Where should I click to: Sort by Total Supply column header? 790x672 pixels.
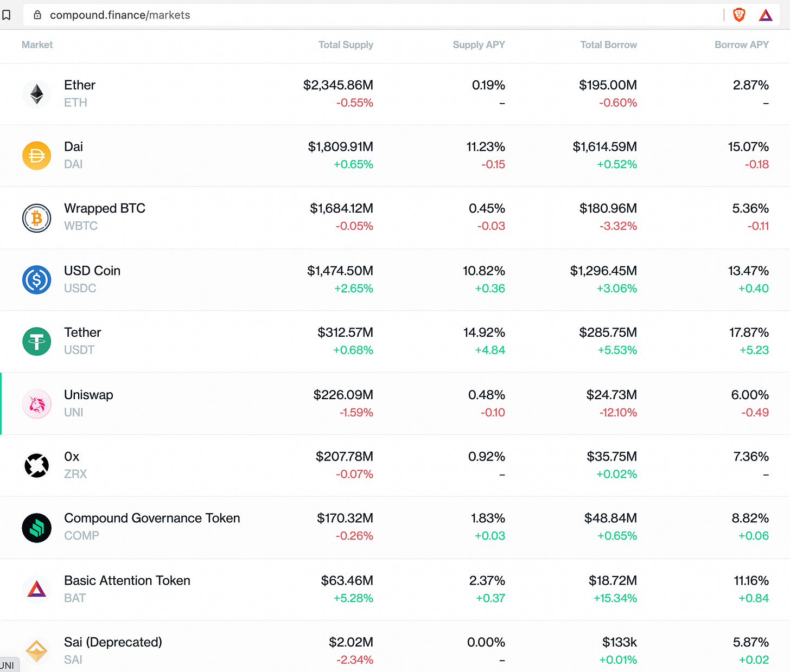(x=346, y=45)
